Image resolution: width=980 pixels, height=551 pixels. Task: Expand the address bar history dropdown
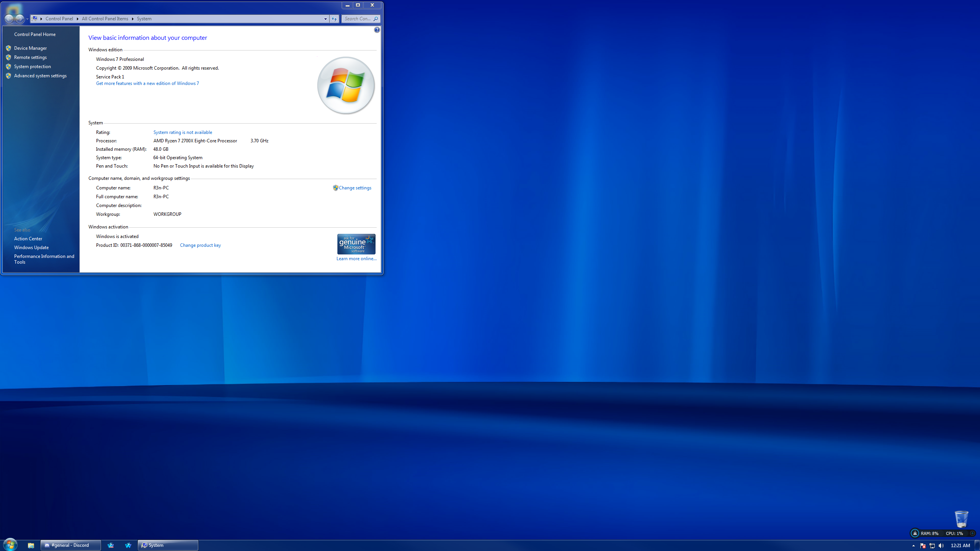point(325,19)
